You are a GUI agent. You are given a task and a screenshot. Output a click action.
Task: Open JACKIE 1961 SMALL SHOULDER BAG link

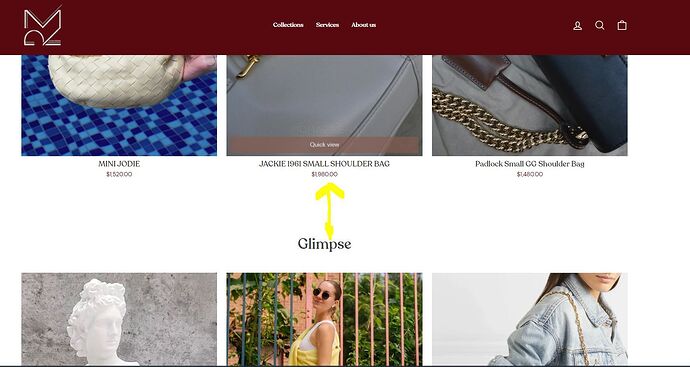click(x=324, y=164)
